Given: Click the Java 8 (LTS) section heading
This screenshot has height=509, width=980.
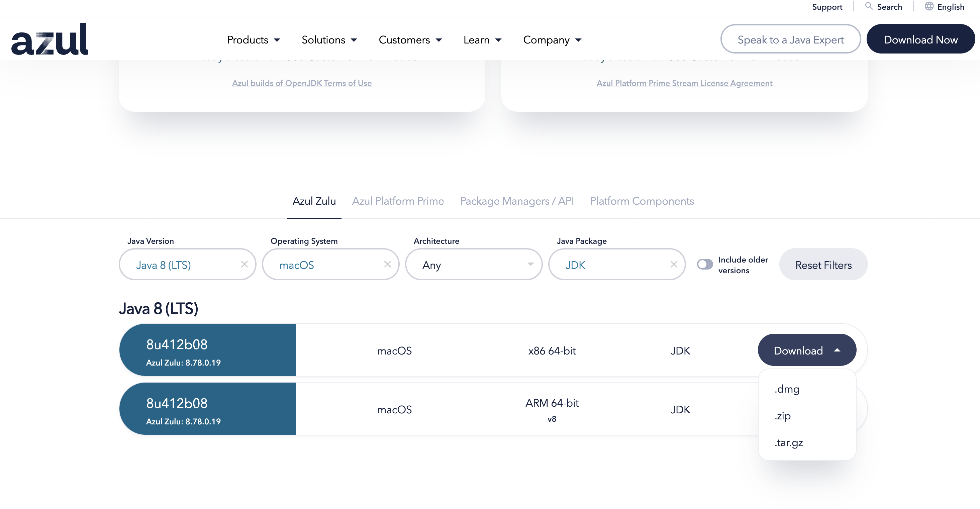Looking at the screenshot, I should [158, 309].
